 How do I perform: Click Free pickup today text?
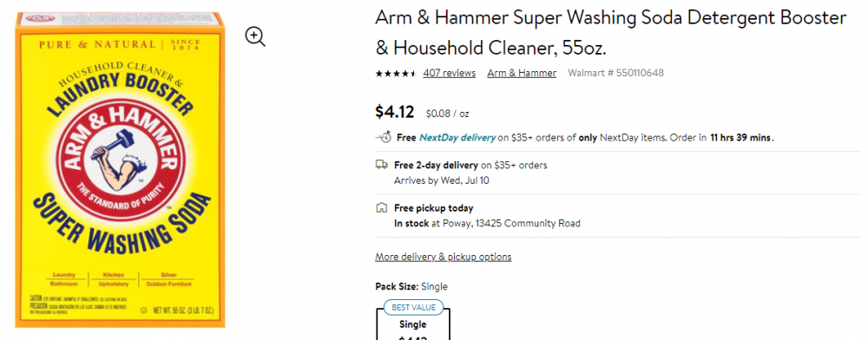pyautogui.click(x=433, y=208)
